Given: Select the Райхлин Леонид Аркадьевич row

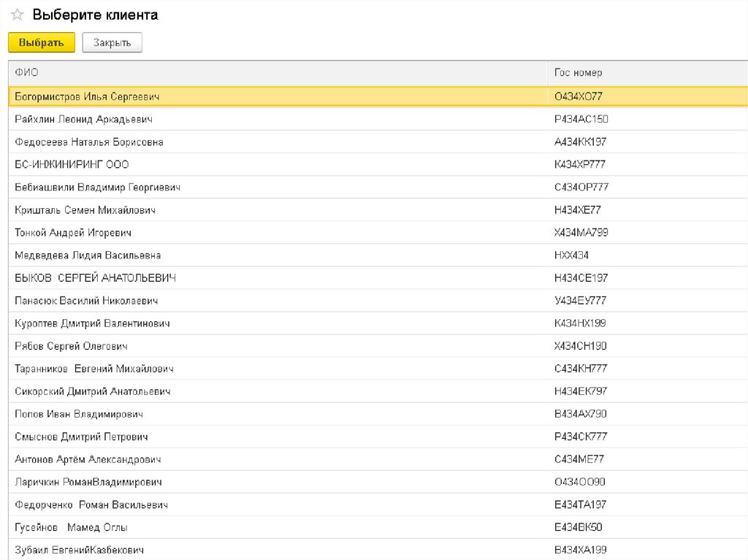Looking at the screenshot, I should click(83, 119).
